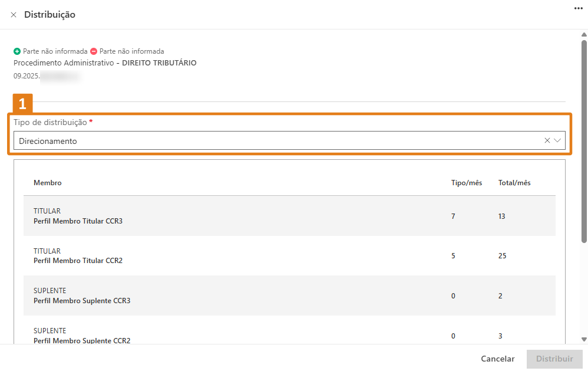
Task: Clear the Direcionamento selection with X
Action: tap(547, 140)
